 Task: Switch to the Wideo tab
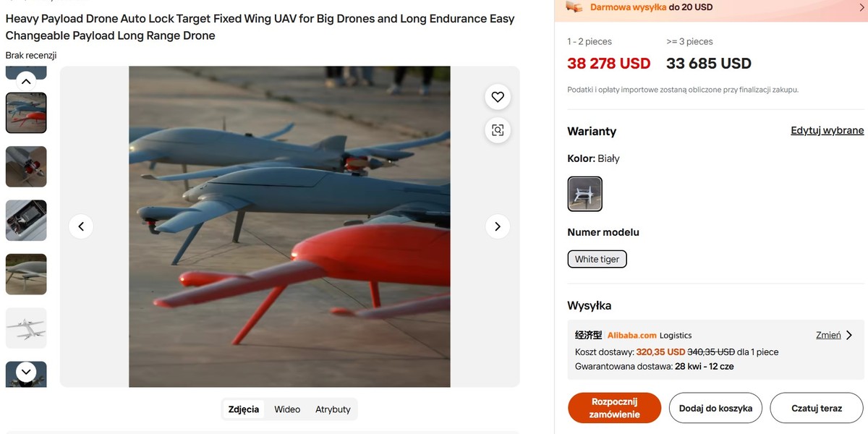pyautogui.click(x=287, y=409)
